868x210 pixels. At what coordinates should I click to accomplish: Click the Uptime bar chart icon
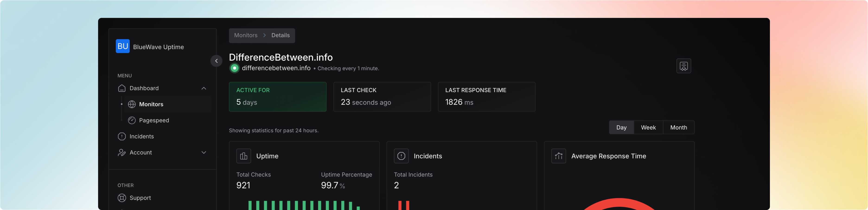[243, 156]
